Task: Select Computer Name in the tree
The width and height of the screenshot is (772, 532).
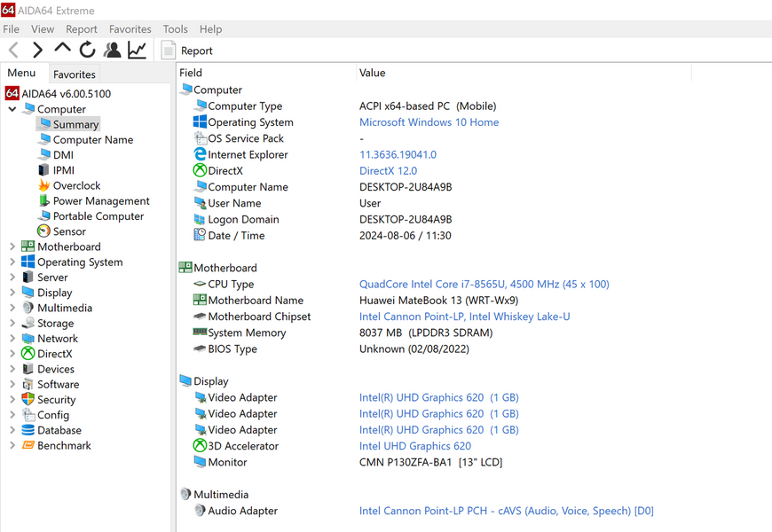Action: pos(93,140)
